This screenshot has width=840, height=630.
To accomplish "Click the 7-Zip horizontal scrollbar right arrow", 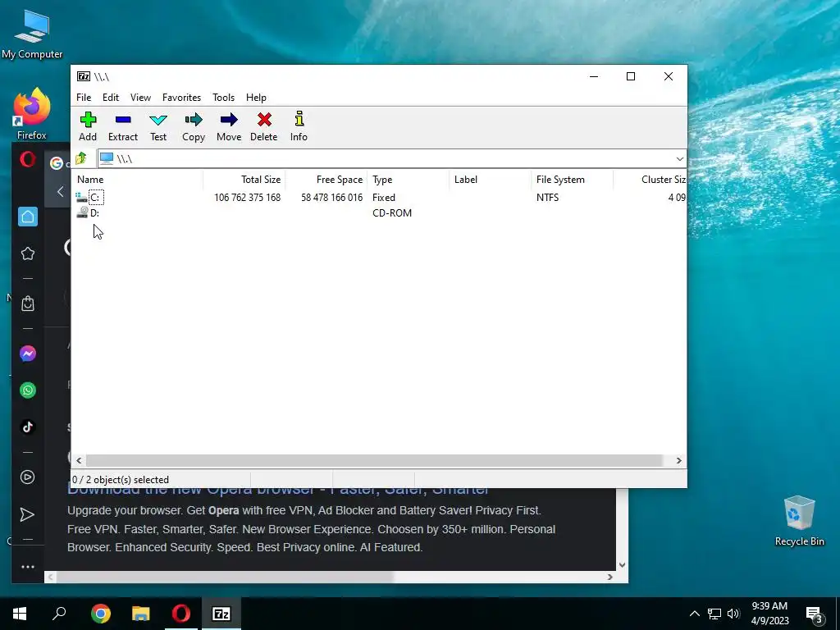I will click(x=678, y=460).
